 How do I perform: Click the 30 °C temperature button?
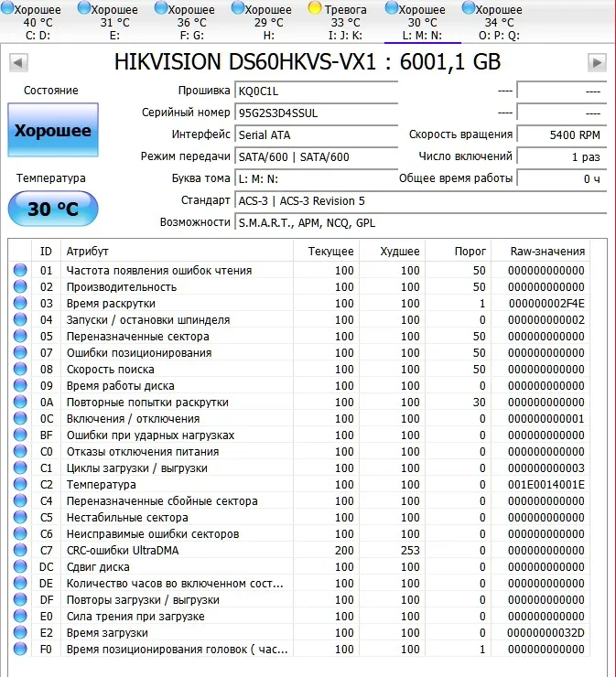[x=53, y=209]
